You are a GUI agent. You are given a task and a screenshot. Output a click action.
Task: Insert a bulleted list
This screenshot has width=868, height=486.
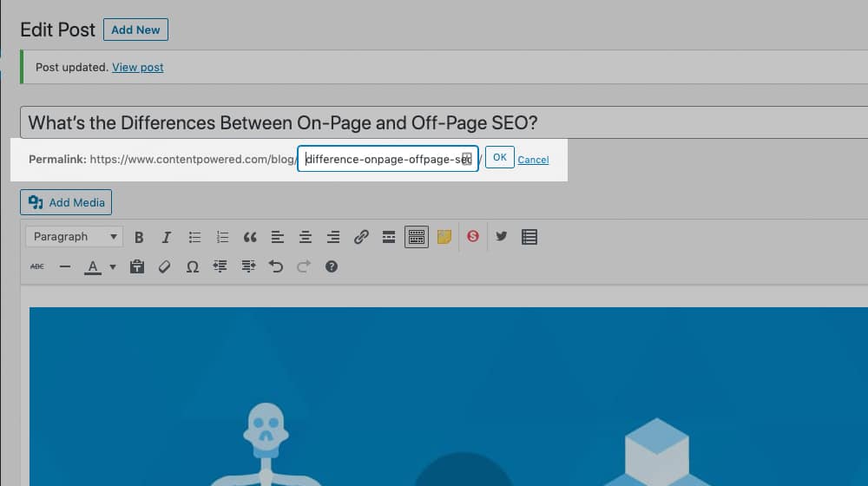tap(194, 237)
